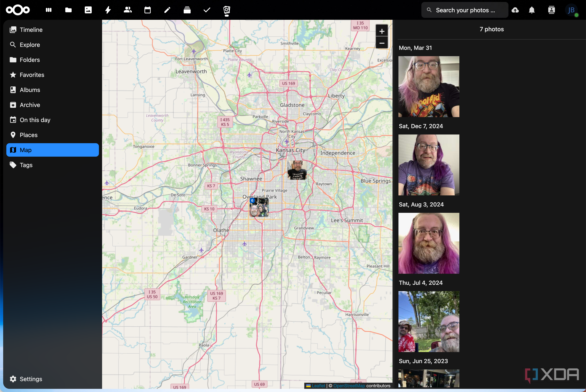
Task: Go to the Timeline view
Action: [52, 30]
